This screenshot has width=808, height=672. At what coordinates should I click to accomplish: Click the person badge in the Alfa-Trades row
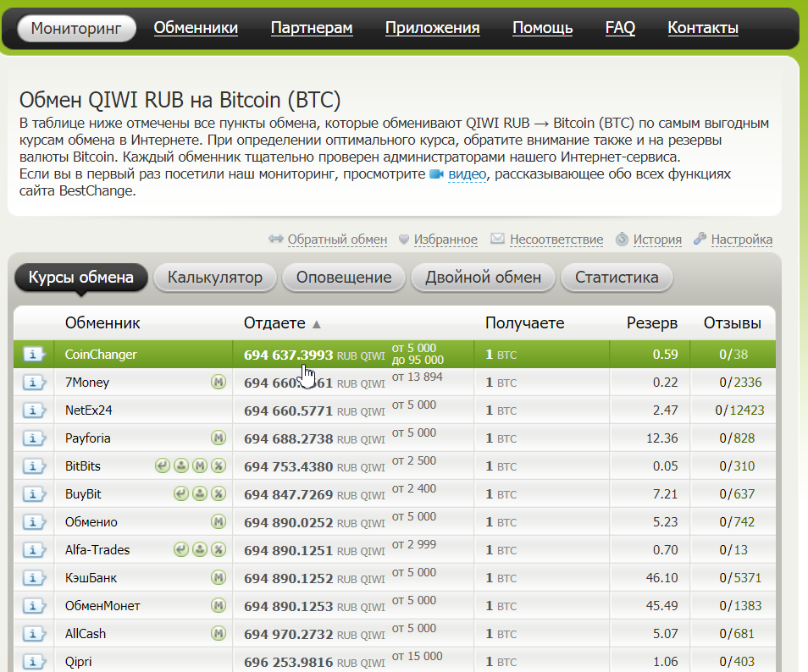[200, 550]
